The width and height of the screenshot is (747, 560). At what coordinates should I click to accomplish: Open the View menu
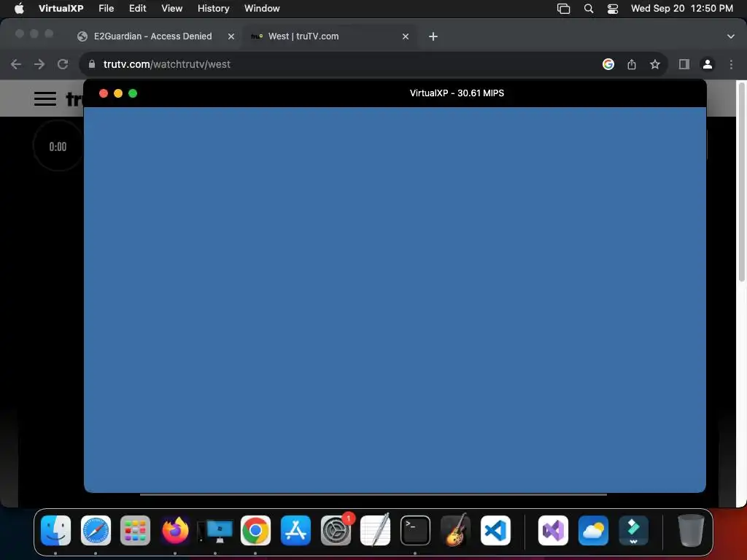[x=172, y=9]
